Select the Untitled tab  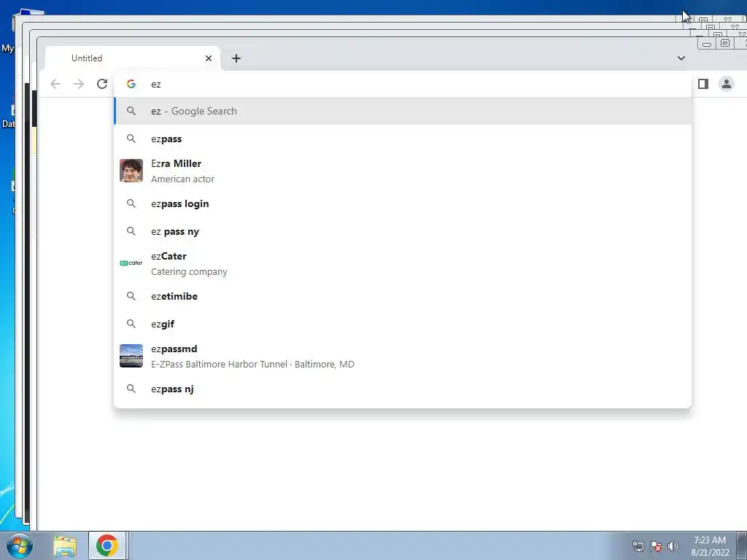tap(133, 58)
